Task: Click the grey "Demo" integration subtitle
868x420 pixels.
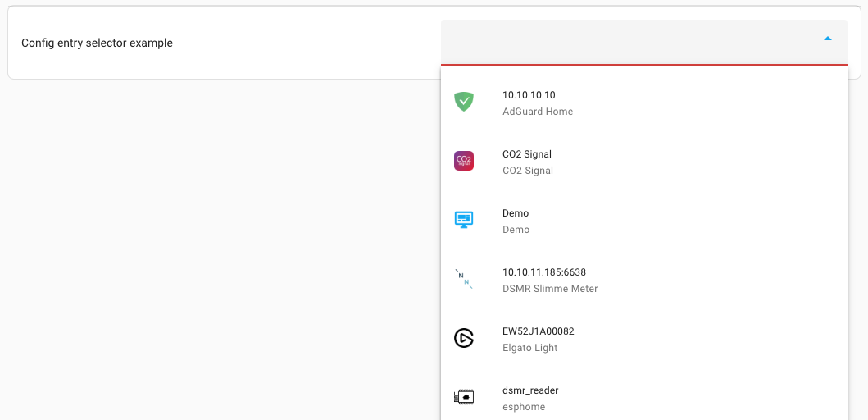Action: tap(516, 230)
